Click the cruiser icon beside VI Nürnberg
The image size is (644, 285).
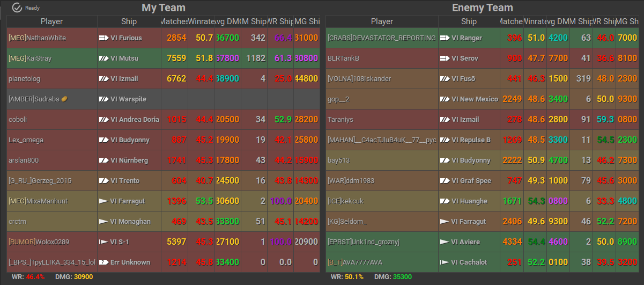pos(103,160)
